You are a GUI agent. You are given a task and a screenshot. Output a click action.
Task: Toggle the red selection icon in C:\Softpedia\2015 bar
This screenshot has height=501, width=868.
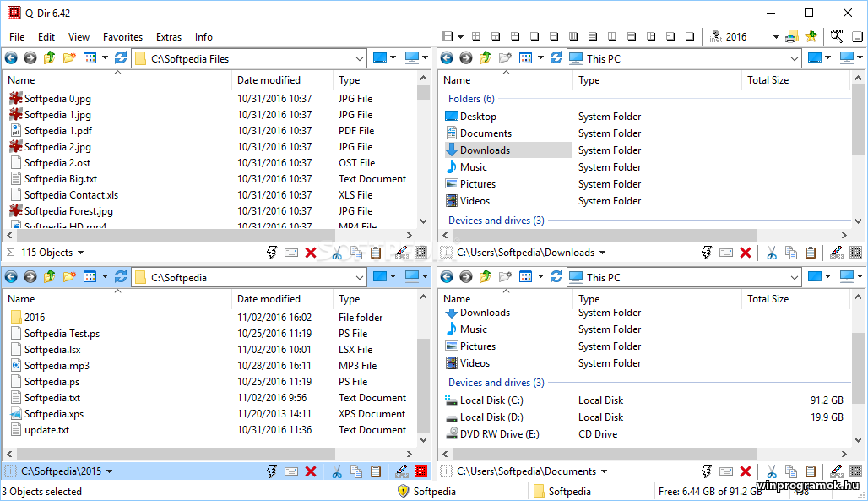(x=420, y=471)
